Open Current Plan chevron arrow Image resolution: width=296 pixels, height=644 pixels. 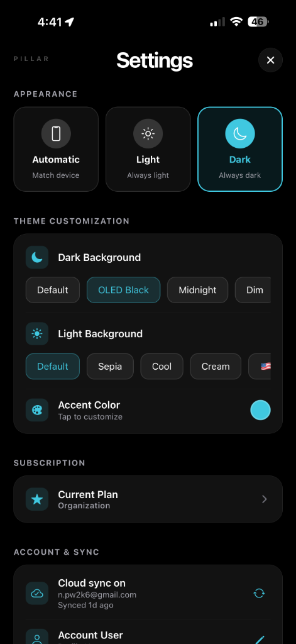[x=265, y=499]
